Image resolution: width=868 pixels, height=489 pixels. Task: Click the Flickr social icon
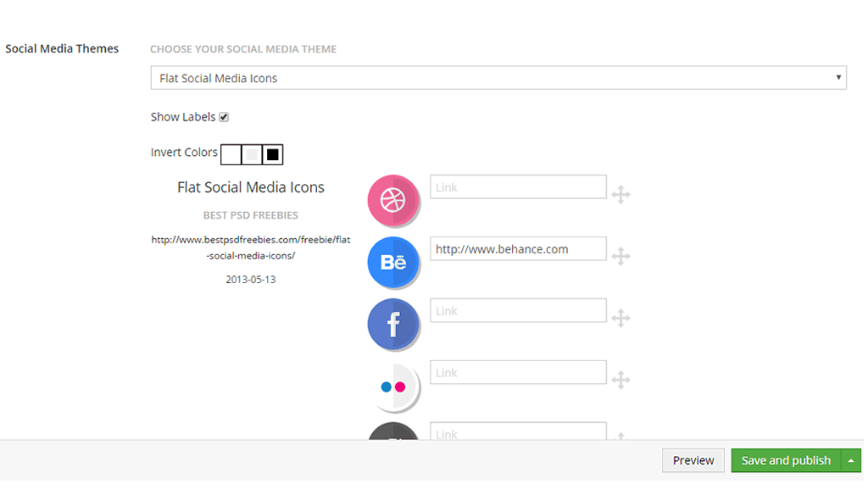[393, 386]
